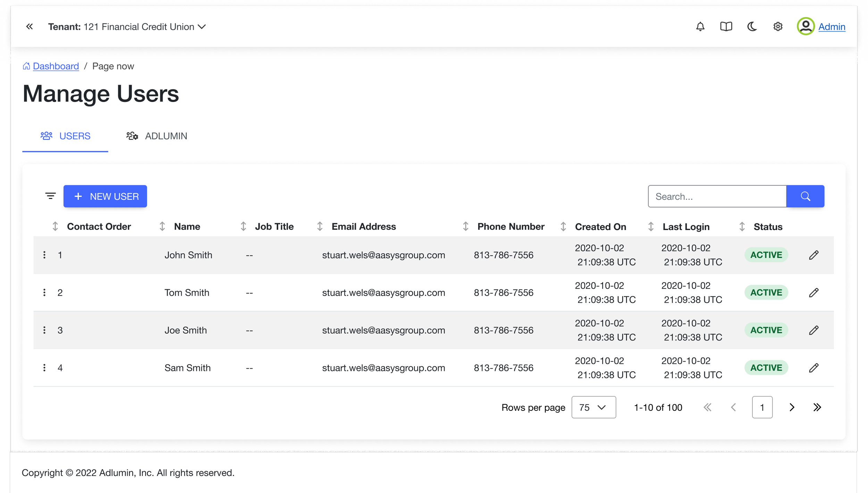Open notifications bell icon

coord(700,26)
